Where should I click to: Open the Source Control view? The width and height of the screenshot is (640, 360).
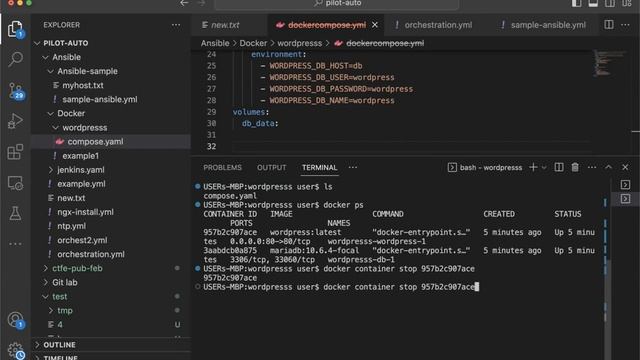pos(16,91)
